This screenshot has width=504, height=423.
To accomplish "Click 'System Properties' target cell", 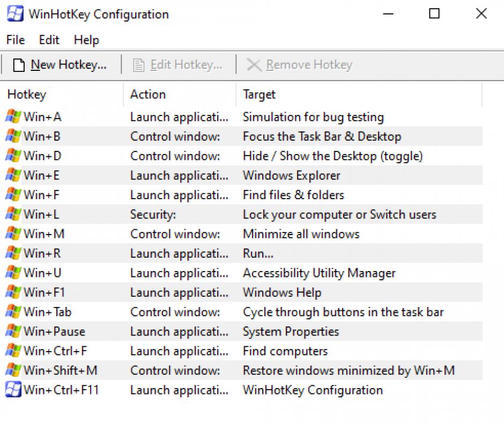I will (x=291, y=332).
